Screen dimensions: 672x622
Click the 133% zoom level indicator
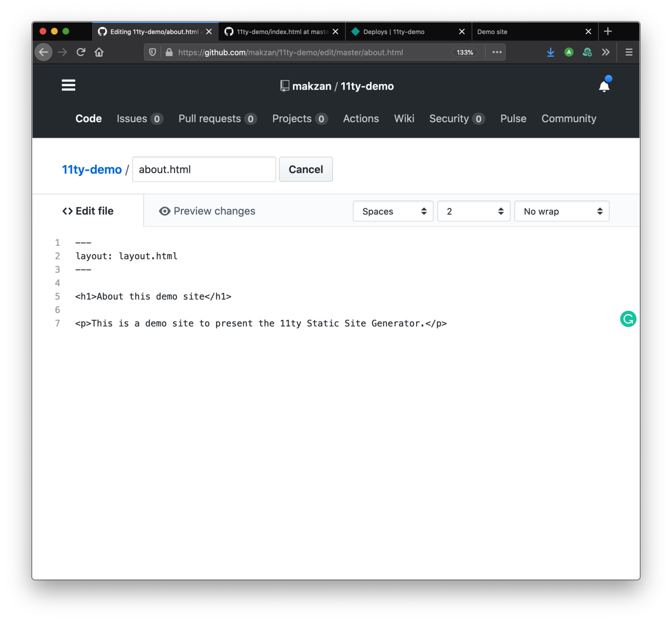(x=465, y=53)
